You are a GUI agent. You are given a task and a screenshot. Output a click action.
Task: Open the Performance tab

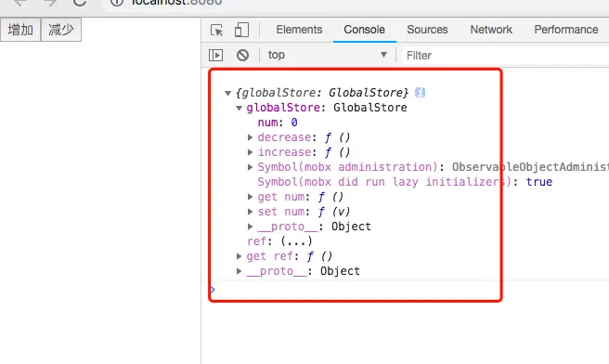tap(566, 30)
